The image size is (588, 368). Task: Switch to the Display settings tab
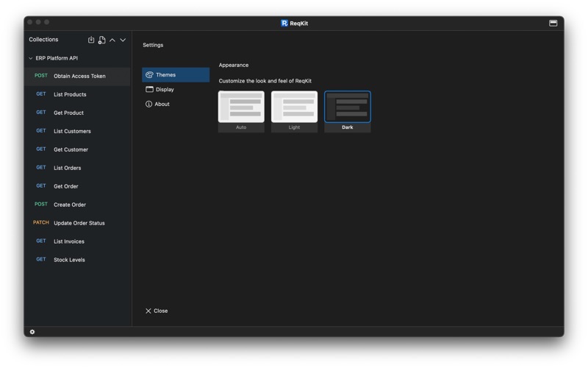pyautogui.click(x=176, y=89)
